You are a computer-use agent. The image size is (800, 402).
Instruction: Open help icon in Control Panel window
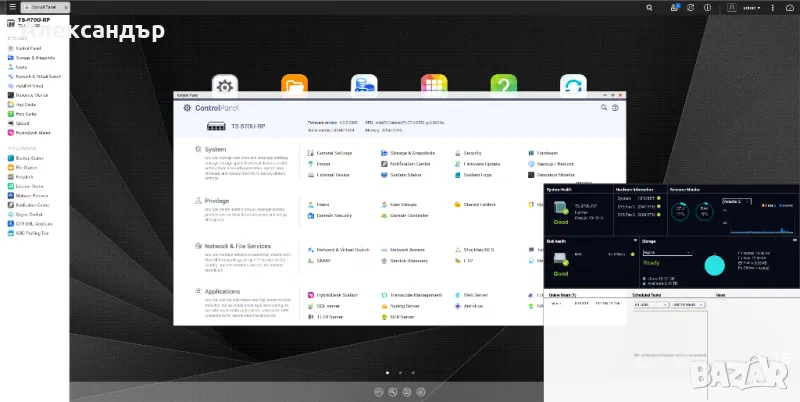click(x=615, y=108)
